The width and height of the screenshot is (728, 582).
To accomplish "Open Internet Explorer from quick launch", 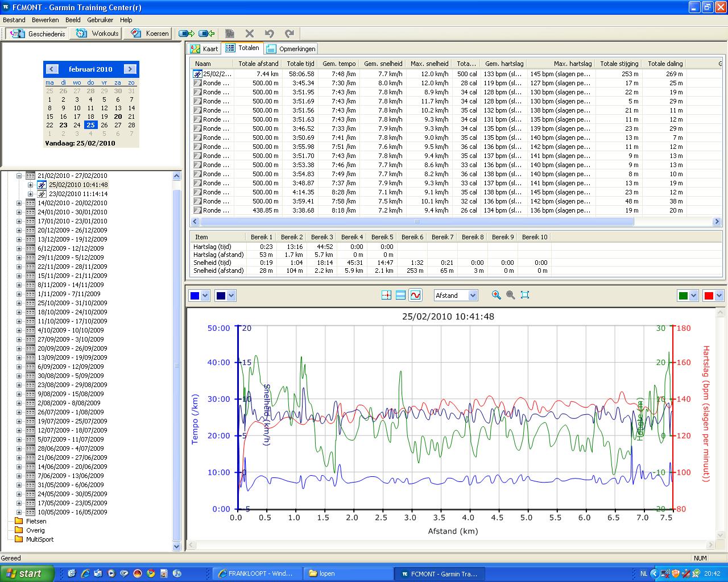I will (x=85, y=573).
